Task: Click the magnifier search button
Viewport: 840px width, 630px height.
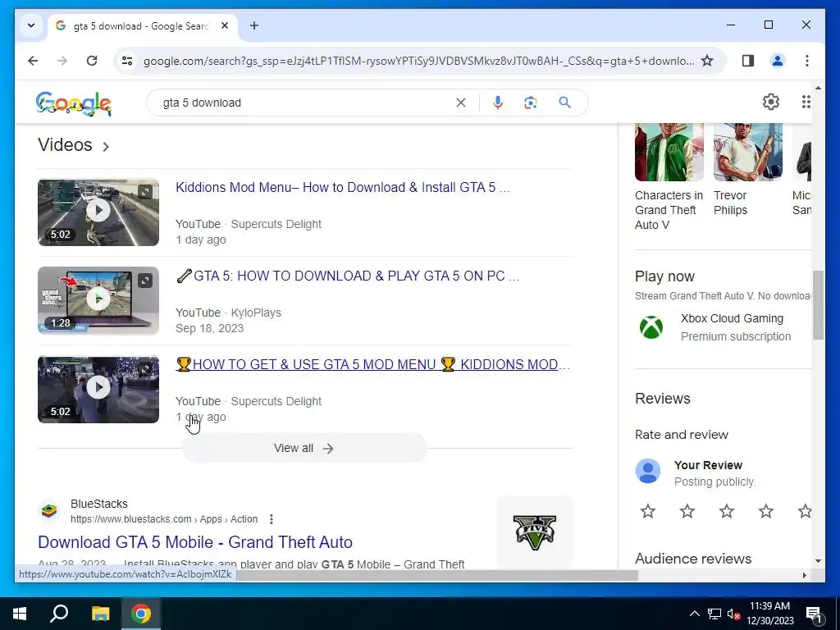Action: click(x=564, y=103)
